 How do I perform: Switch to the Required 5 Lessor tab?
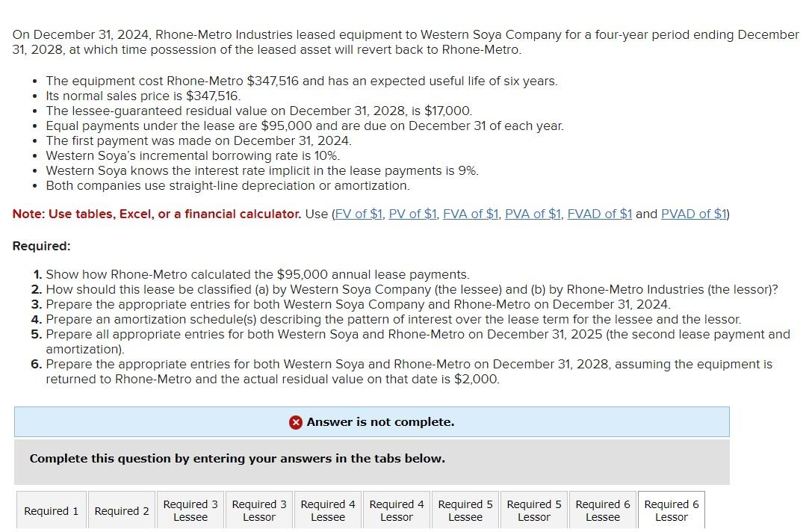pos(533,510)
